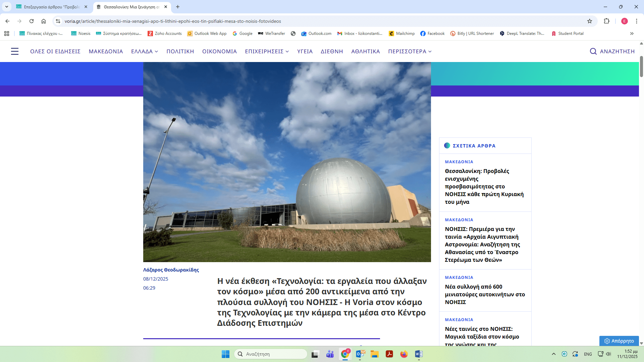Open related article about 600 μινιατούρες αυτοκινήτων
644x362 pixels.
(485, 294)
